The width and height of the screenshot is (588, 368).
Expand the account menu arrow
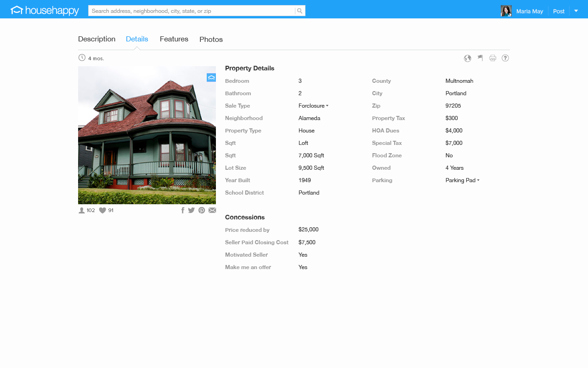[576, 11]
